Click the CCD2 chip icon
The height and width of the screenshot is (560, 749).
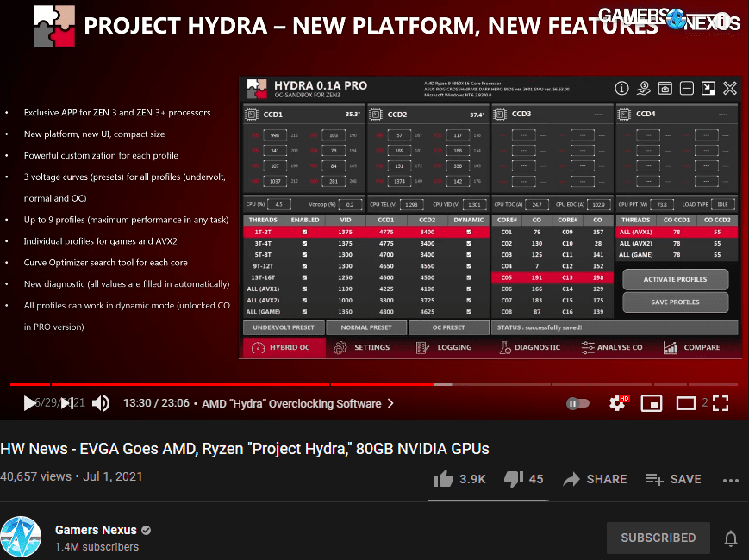376,115
